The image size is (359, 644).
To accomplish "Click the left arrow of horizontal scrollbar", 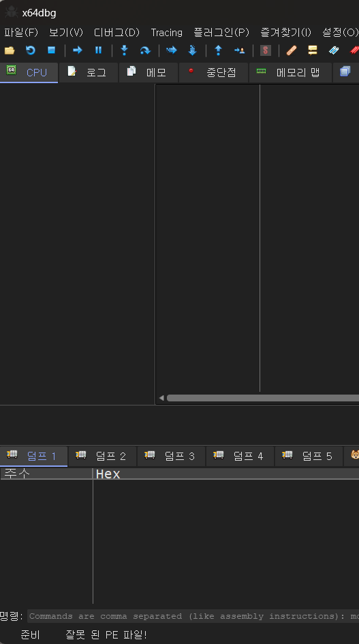I will pos(161,397).
